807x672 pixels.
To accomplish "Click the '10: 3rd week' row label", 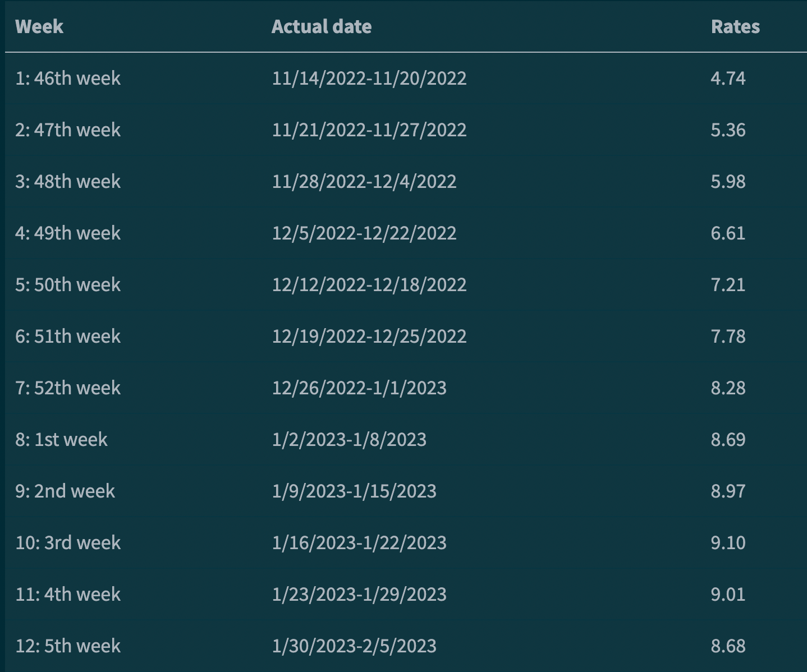I will 68,542.
